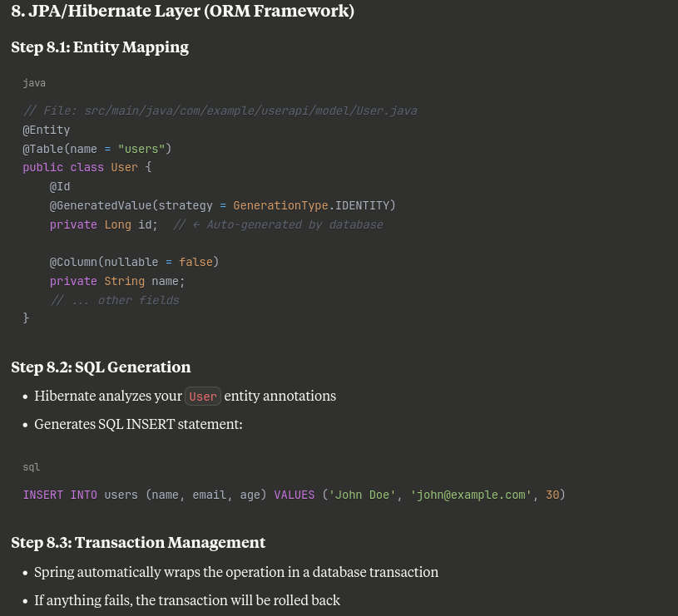
Task: Click the number 30 in the SQL statement
Action: tap(552, 495)
